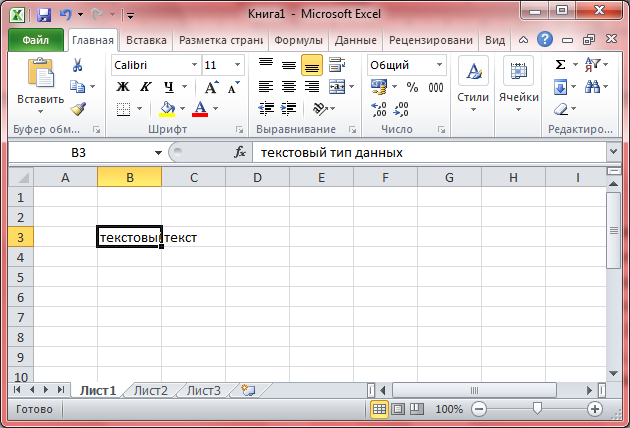Toggle Italic К formatting

point(145,87)
